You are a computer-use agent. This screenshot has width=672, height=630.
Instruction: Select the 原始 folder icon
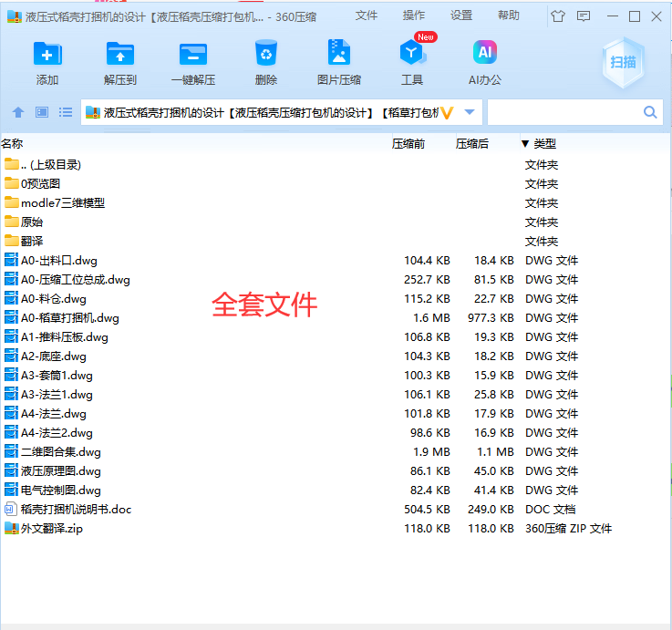pyautogui.click(x=12, y=222)
